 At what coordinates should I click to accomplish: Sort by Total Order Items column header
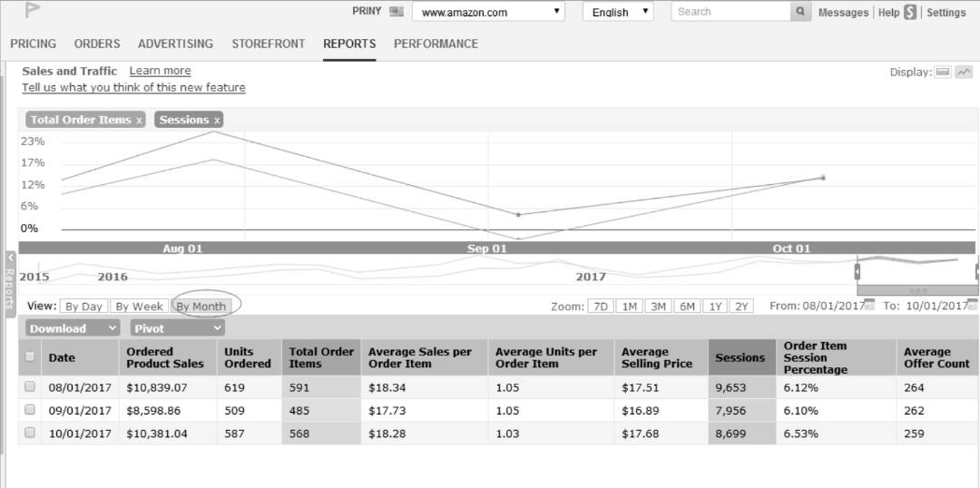(321, 357)
